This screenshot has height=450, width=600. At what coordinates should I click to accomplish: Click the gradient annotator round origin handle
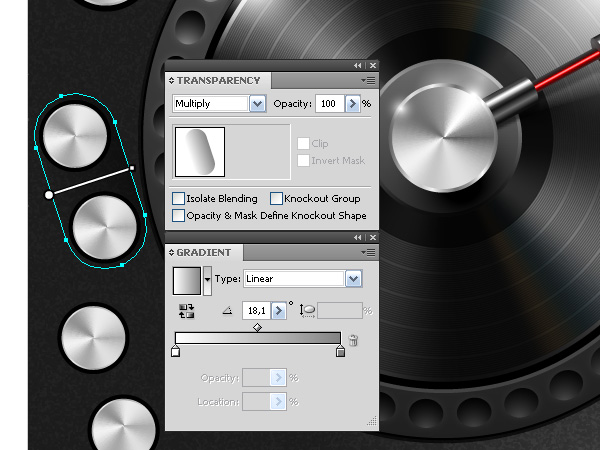coord(49,195)
